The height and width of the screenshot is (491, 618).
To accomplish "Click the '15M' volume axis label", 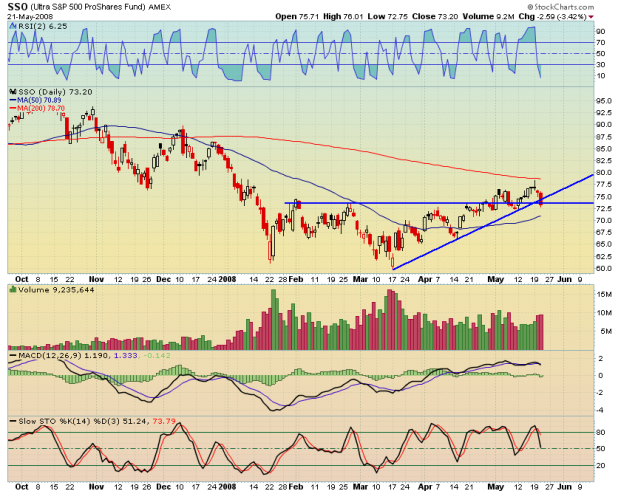I will (x=604, y=294).
